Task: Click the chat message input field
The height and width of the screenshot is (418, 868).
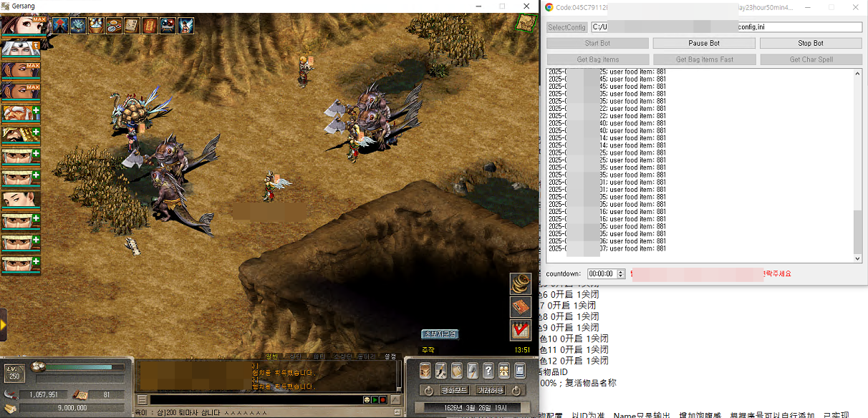Action: [256, 399]
